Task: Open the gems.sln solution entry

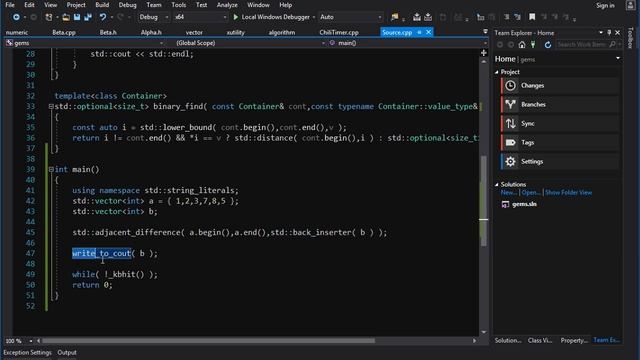Action: [524, 204]
